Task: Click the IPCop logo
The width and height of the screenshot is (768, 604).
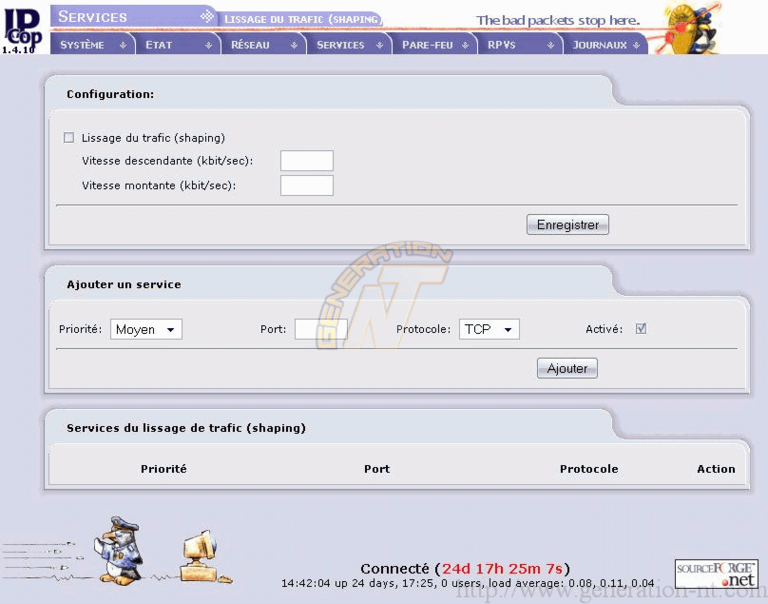Action: tap(22, 30)
